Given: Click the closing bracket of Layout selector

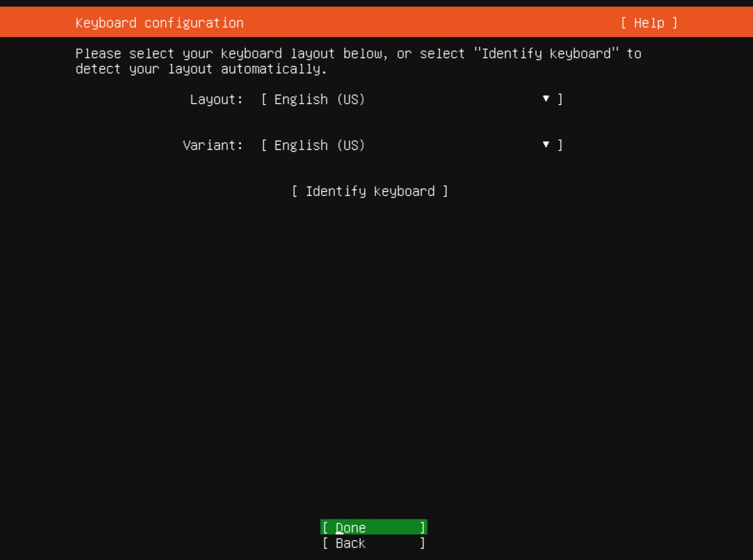Looking at the screenshot, I should [x=560, y=99].
